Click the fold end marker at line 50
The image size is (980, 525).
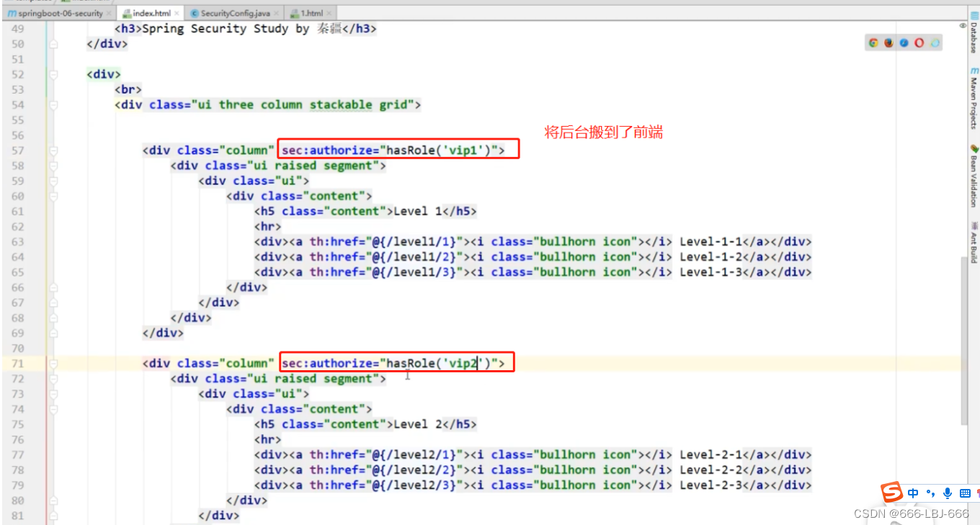[x=53, y=44]
